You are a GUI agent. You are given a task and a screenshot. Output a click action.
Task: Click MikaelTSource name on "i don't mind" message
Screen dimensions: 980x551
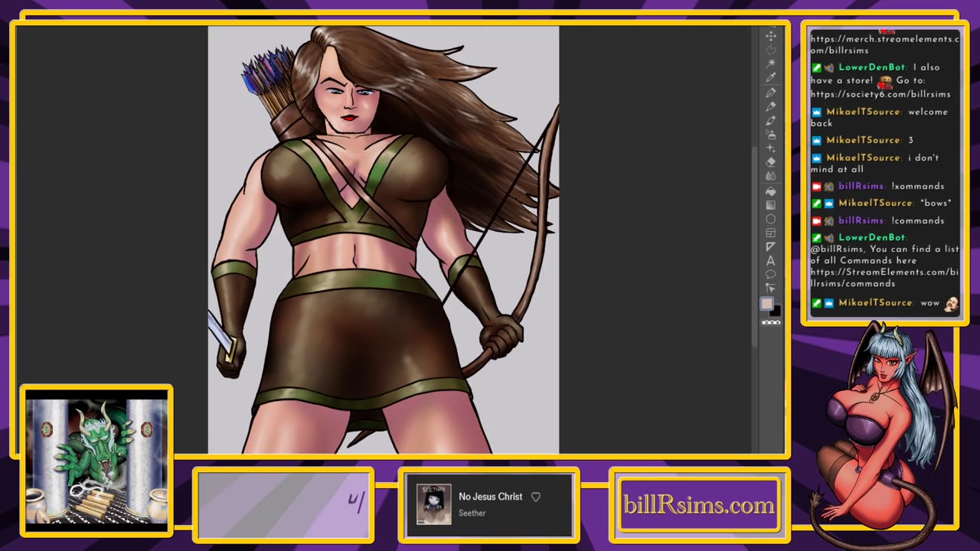[x=864, y=158]
